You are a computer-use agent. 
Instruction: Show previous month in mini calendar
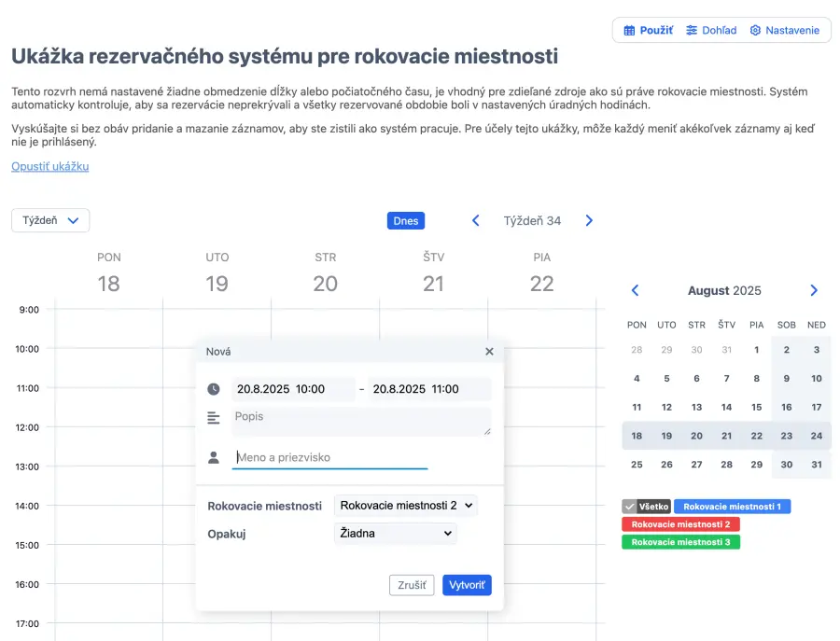point(636,290)
